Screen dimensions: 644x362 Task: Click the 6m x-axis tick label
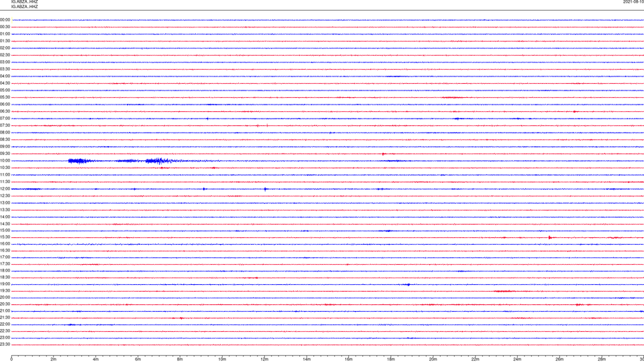pyautogui.click(x=138, y=359)
